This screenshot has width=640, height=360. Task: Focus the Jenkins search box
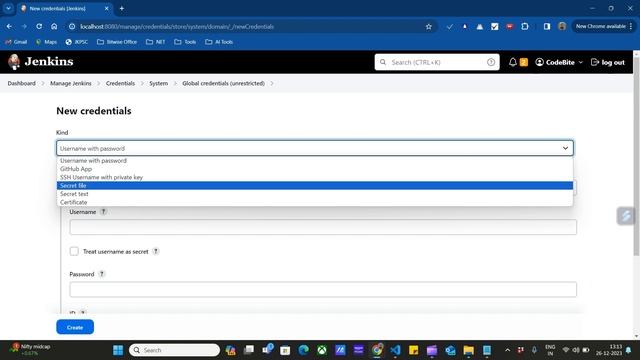click(x=437, y=62)
